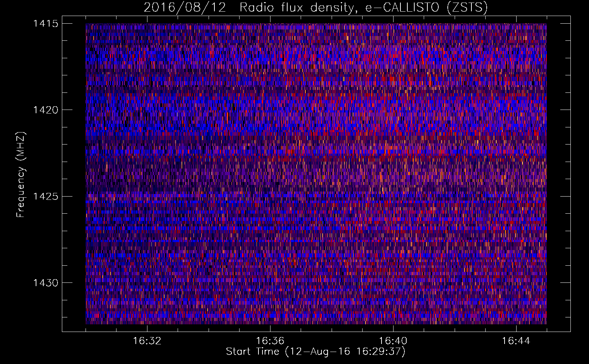Viewport: 589px width, 364px height.
Task: Click the 1425 frequency tick label
Action: click(x=46, y=197)
